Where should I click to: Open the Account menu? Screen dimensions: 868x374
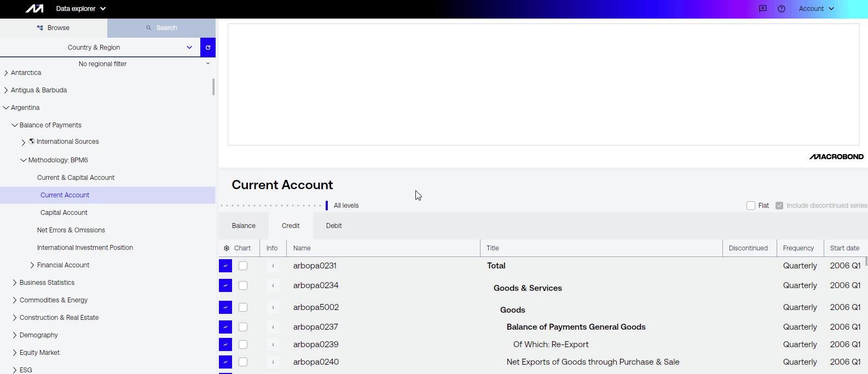point(816,9)
